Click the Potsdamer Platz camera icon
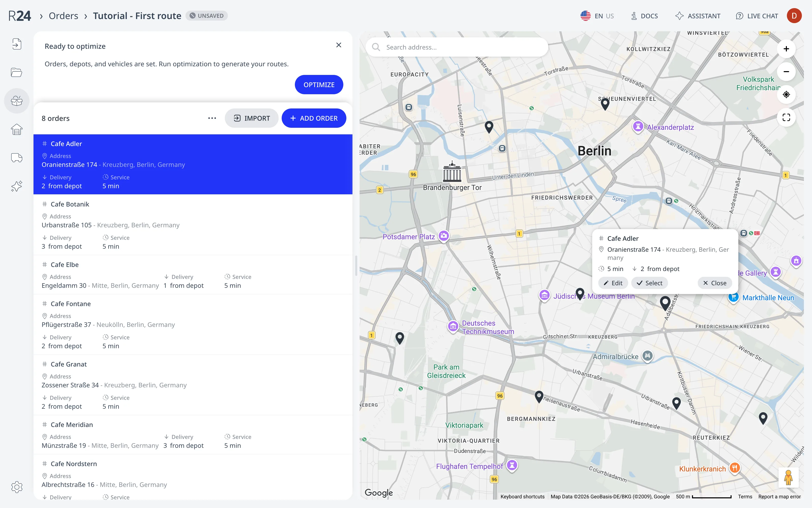This screenshot has width=812, height=508. (x=444, y=236)
